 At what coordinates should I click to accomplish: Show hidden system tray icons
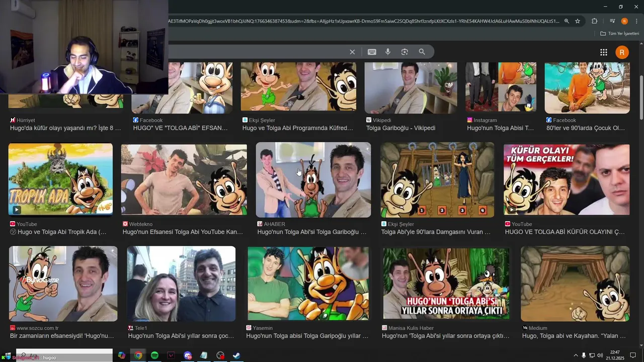[x=576, y=355]
